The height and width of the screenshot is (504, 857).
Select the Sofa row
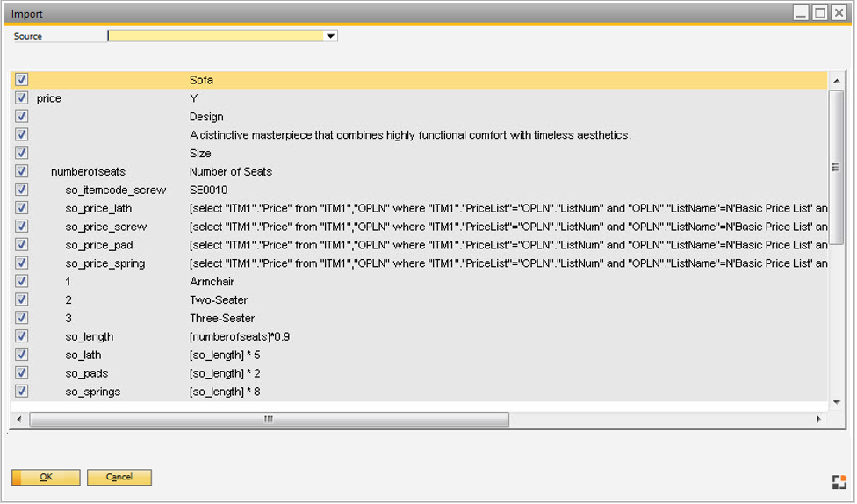(202, 80)
